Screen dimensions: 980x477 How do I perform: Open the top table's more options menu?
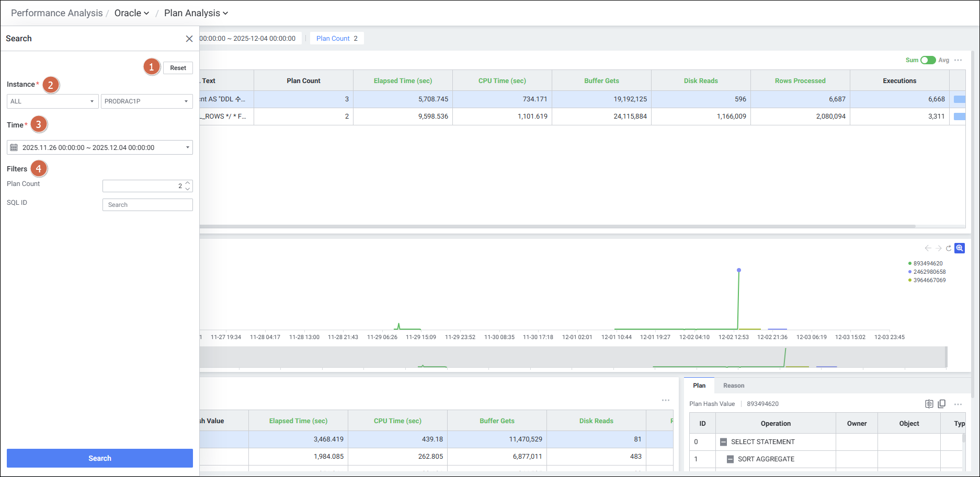(x=958, y=60)
